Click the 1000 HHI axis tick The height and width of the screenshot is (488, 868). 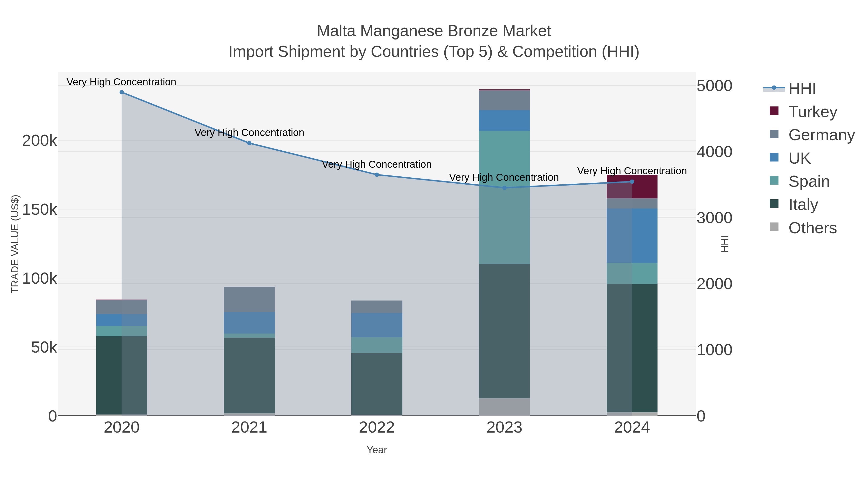(x=714, y=350)
